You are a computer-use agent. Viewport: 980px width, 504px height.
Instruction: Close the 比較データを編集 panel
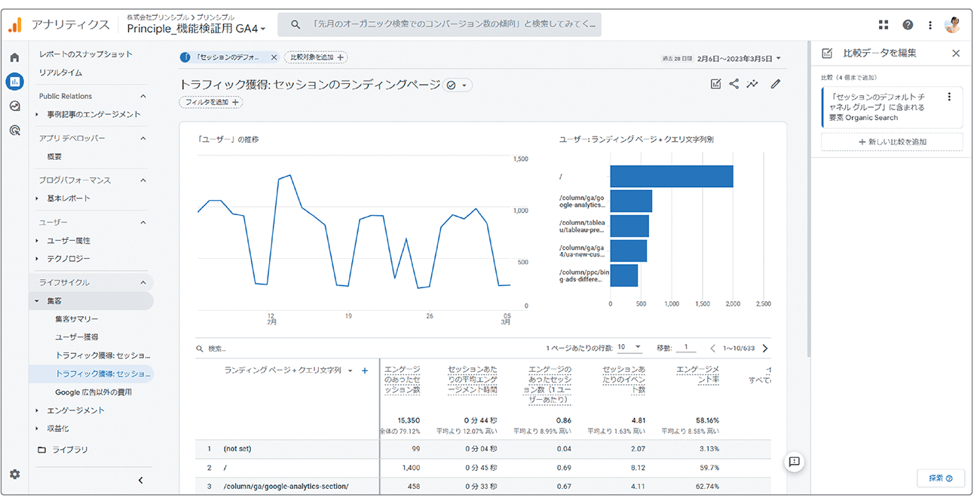point(956,54)
